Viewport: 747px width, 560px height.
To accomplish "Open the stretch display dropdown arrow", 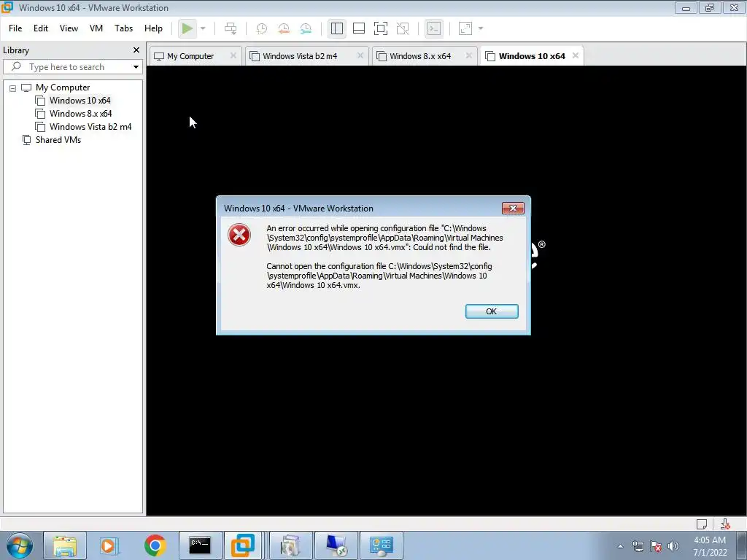I will pyautogui.click(x=481, y=28).
